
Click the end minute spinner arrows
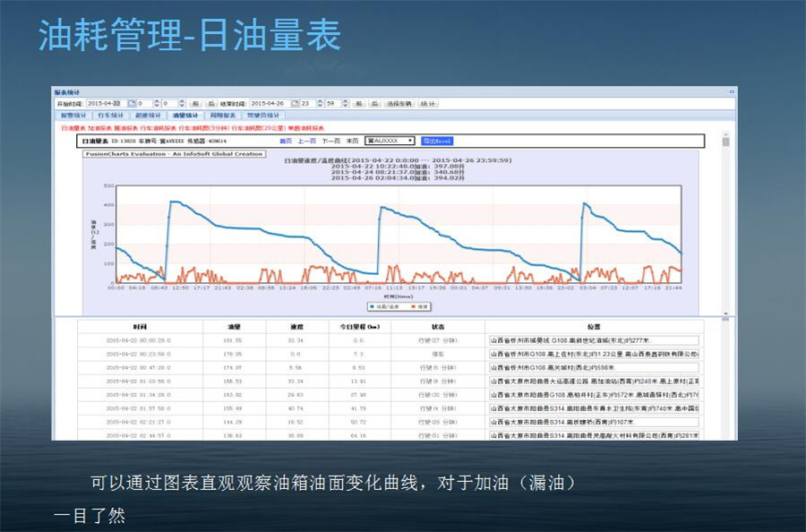pos(344,104)
